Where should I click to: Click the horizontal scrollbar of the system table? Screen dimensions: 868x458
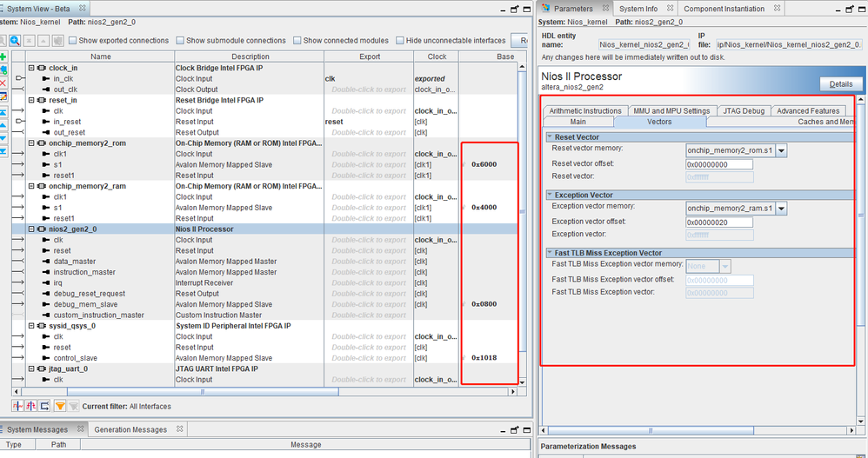pyautogui.click(x=203, y=392)
